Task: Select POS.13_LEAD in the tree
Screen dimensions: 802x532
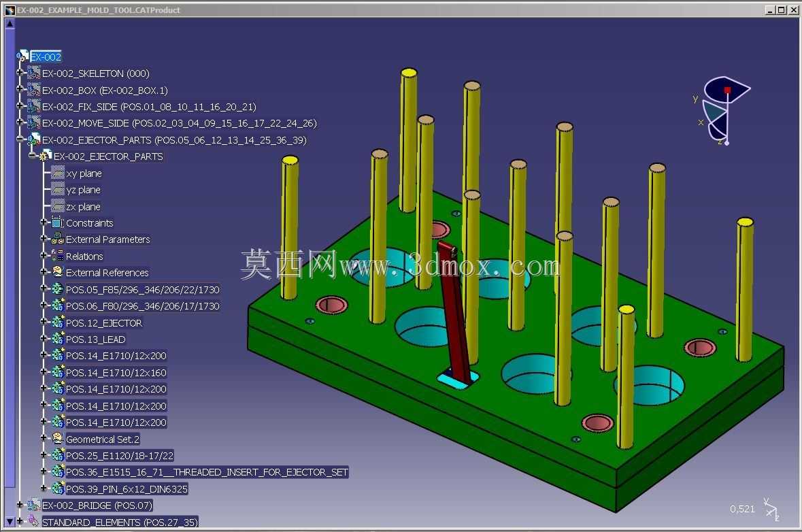Action: pos(96,339)
